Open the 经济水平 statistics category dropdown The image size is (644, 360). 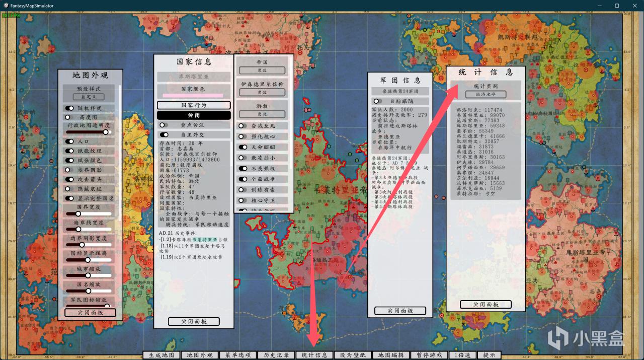click(x=486, y=95)
